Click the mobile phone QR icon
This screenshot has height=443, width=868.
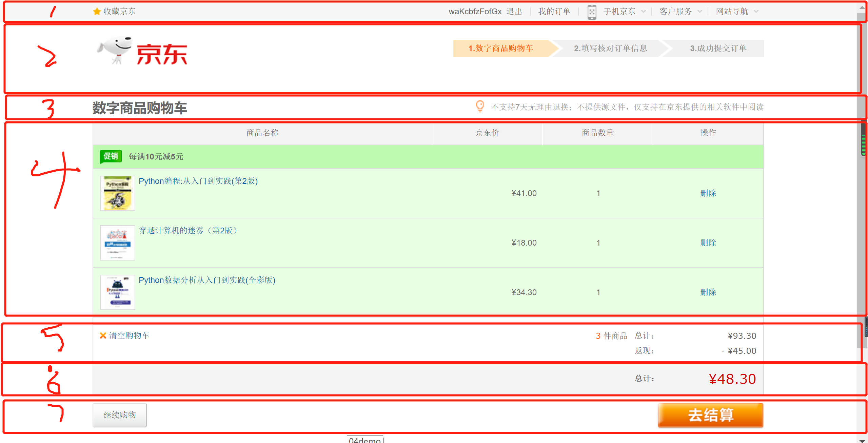(x=592, y=12)
